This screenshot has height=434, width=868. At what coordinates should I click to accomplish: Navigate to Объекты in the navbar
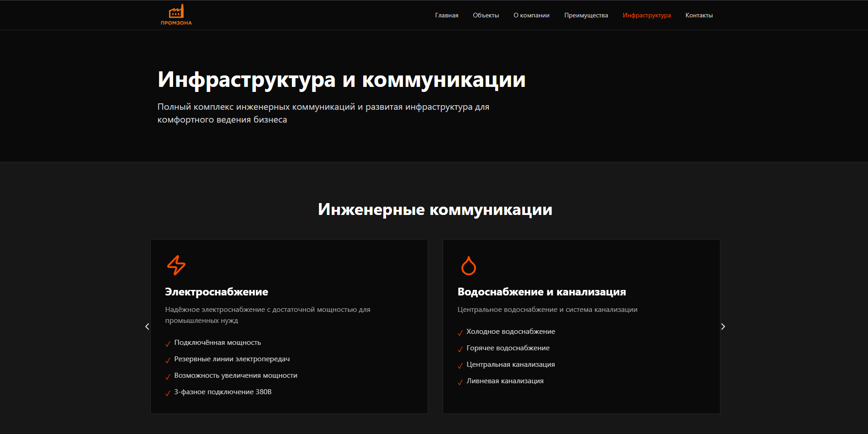(x=486, y=16)
